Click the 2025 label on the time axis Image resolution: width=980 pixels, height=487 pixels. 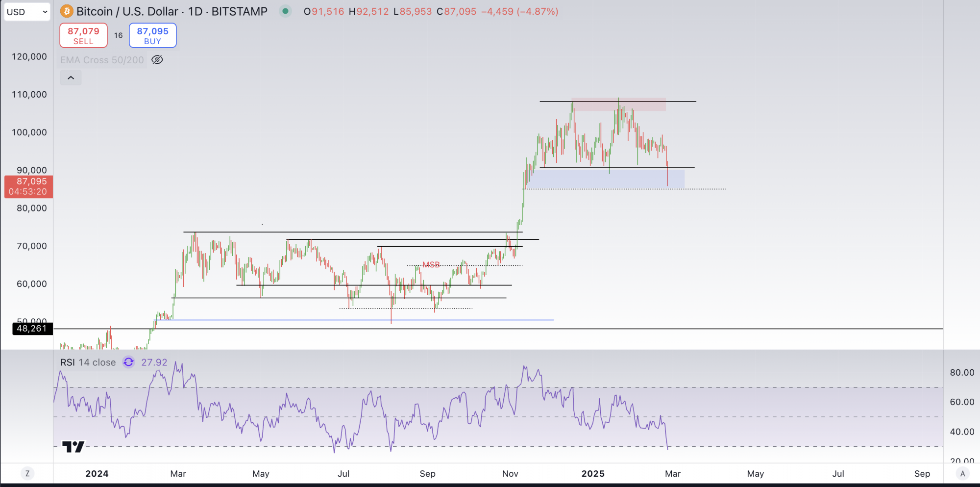click(x=593, y=473)
